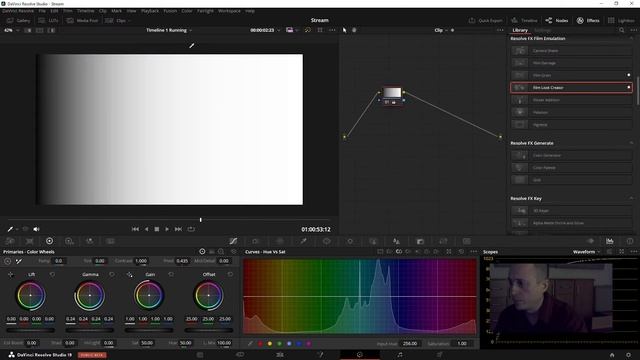640x360 pixels.
Task: Toggle the Clips thumbnail view
Action: pyautogui.click(x=117, y=20)
